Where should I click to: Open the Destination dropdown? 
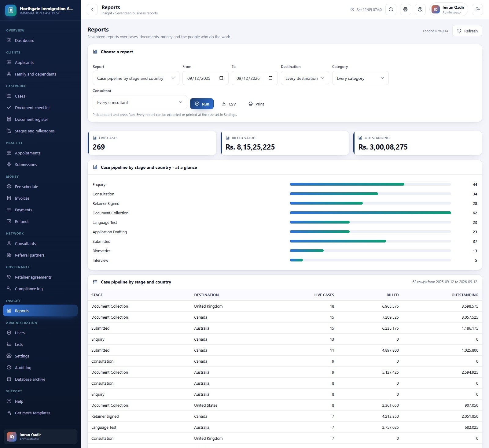pos(305,78)
